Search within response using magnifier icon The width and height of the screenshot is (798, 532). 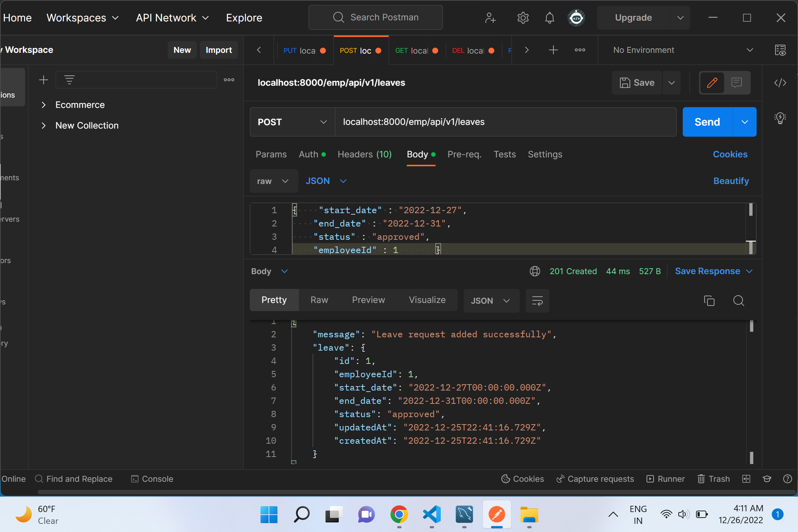739,301
